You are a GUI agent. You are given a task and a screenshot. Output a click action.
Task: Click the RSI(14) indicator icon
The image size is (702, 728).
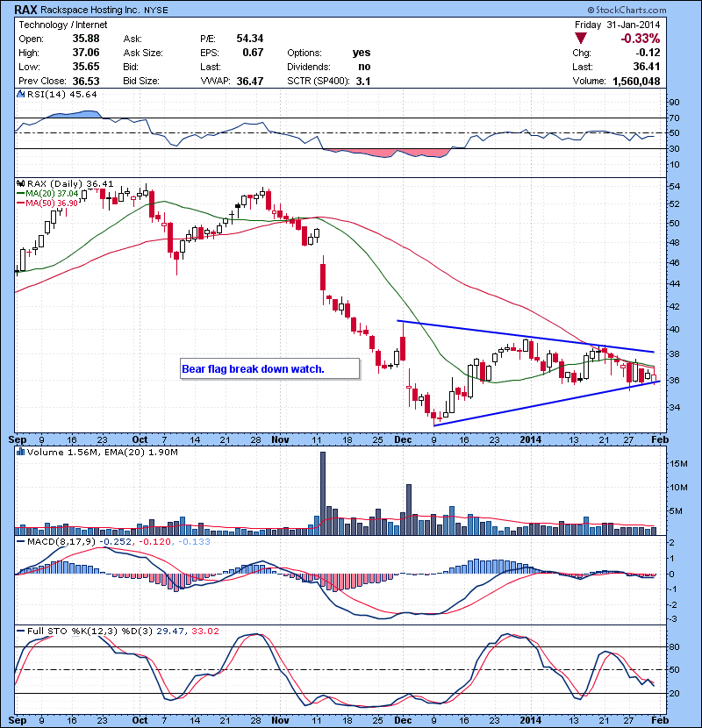pyautogui.click(x=20, y=94)
